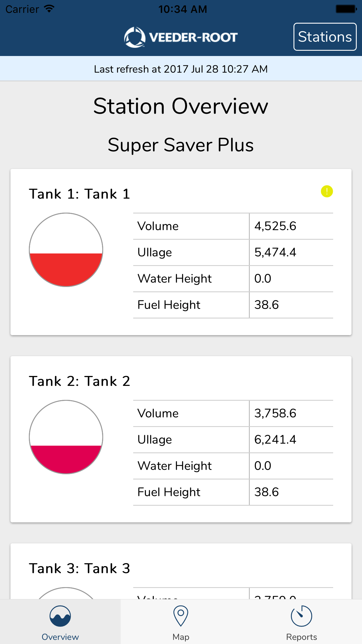Tap the Reports gauge dial icon
The height and width of the screenshot is (644, 362).
click(301, 616)
